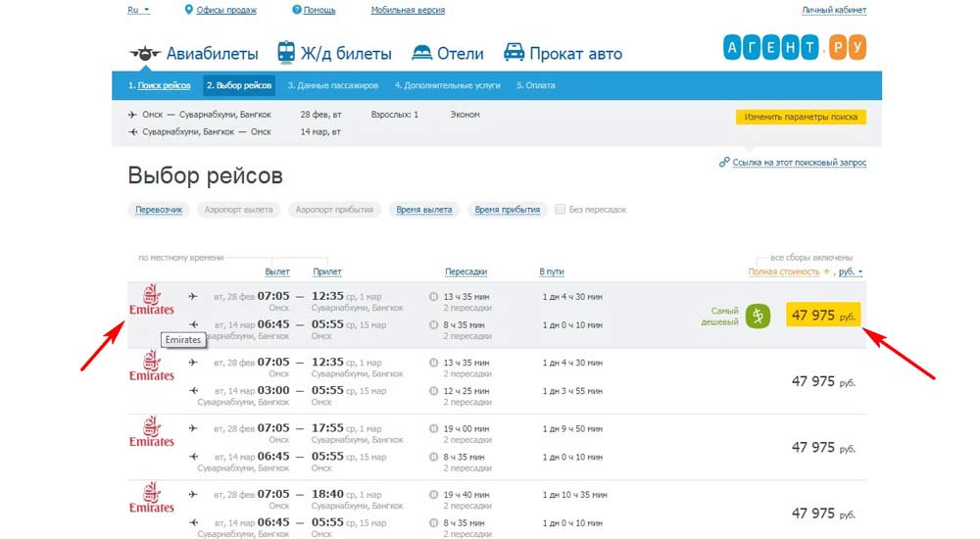This screenshot has width=980, height=539.
Task: Open the Авиабилеты section
Action: tap(212, 54)
